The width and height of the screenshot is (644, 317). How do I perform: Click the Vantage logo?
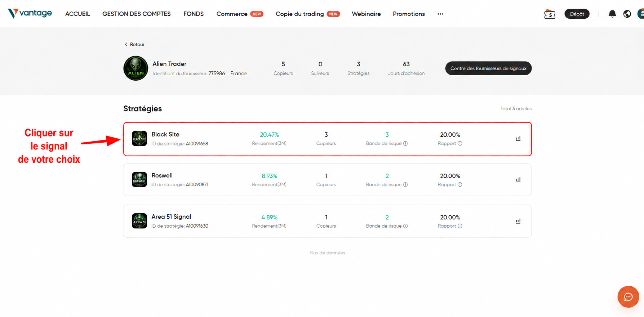(30, 13)
